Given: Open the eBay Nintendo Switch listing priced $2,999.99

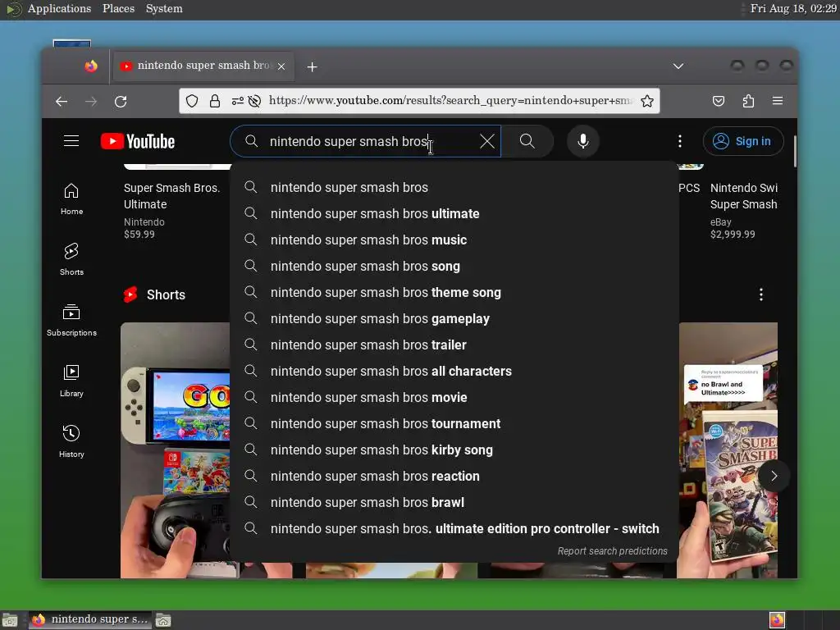Looking at the screenshot, I should [744, 210].
